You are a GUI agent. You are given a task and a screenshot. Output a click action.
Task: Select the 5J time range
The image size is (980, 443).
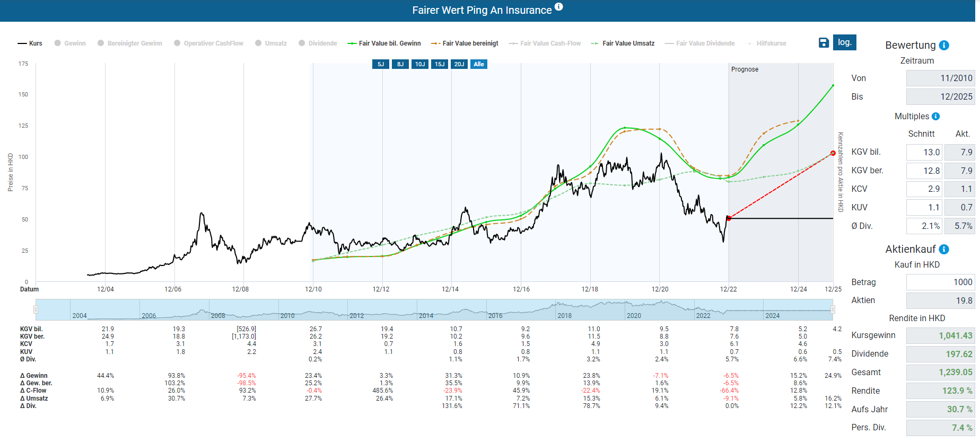(381, 64)
